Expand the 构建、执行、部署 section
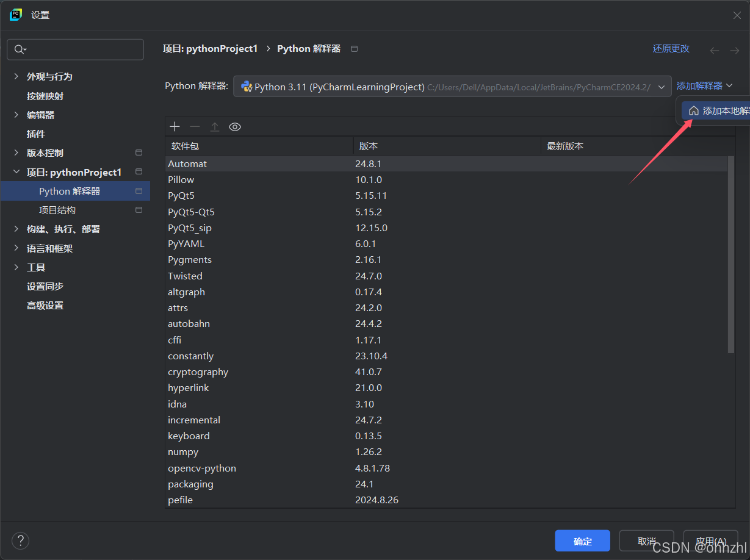Image resolution: width=750 pixels, height=560 pixels. [16, 229]
